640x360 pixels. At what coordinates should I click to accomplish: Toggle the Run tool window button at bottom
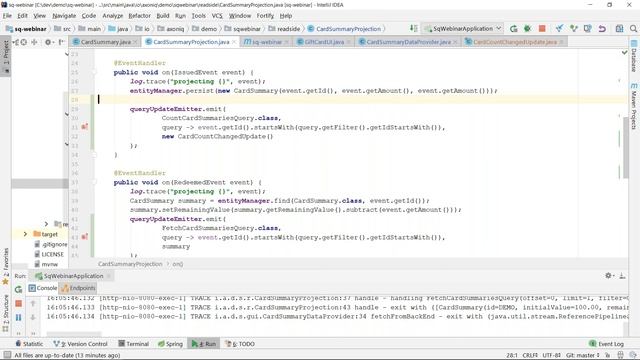coord(204,344)
